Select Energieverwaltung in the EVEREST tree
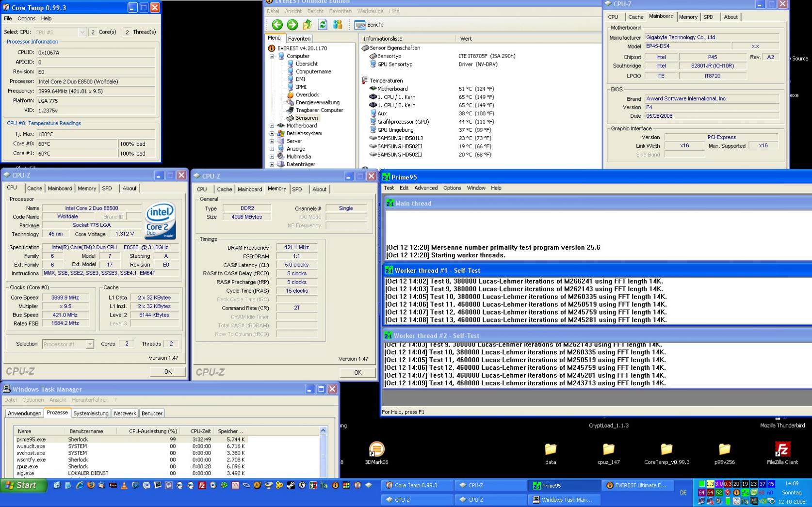 click(317, 102)
